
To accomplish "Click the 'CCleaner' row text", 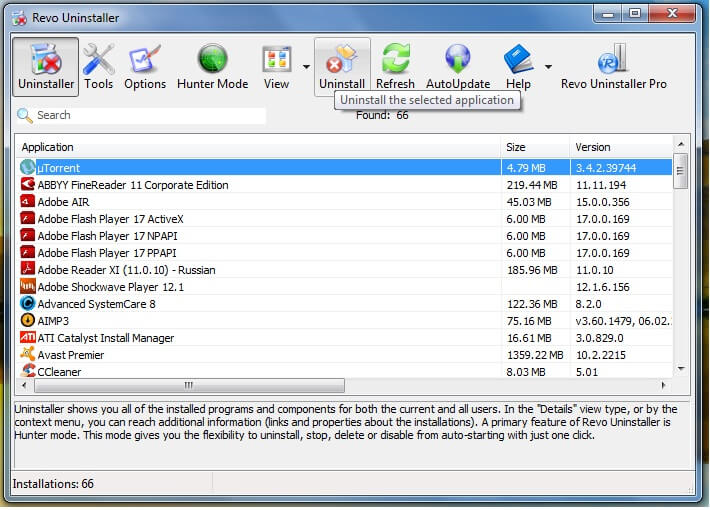I will [59, 372].
